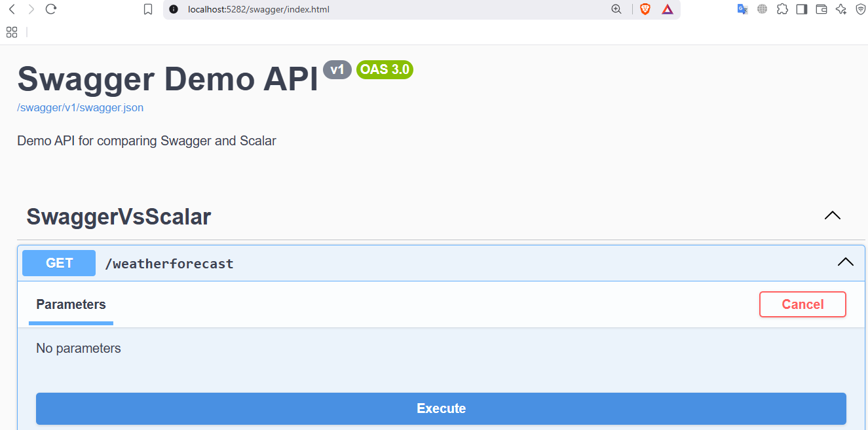Collapse the SwaggerVsScalar section with its chevron

click(x=832, y=215)
